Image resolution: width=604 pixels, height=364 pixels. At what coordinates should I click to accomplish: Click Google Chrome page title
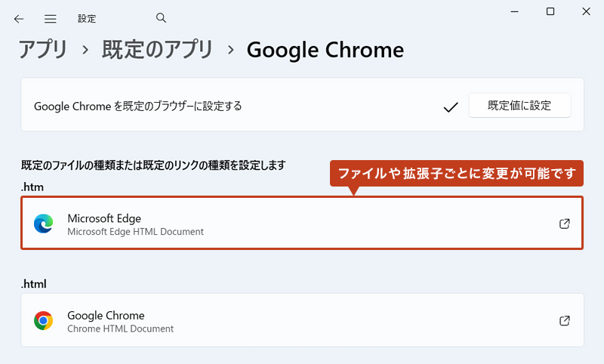tap(325, 50)
